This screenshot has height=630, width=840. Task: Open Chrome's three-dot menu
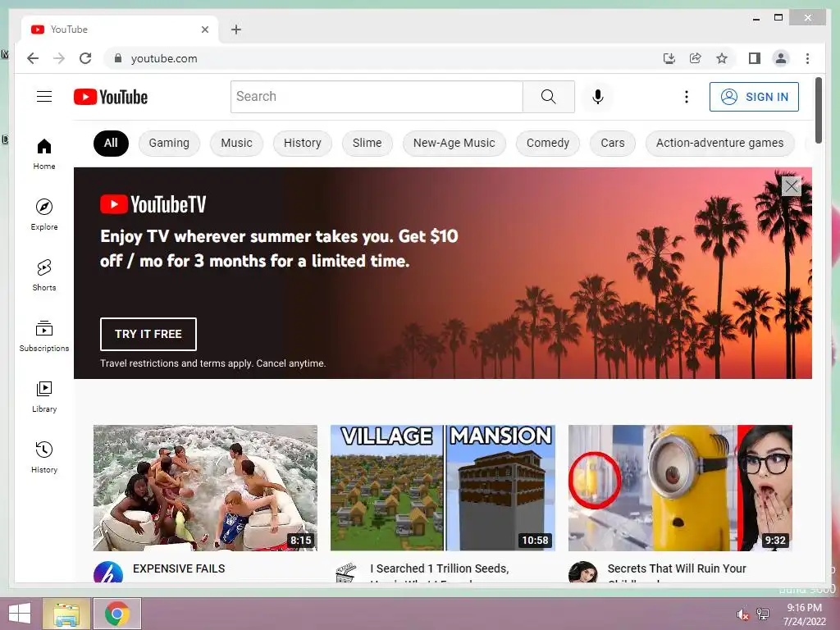807,58
